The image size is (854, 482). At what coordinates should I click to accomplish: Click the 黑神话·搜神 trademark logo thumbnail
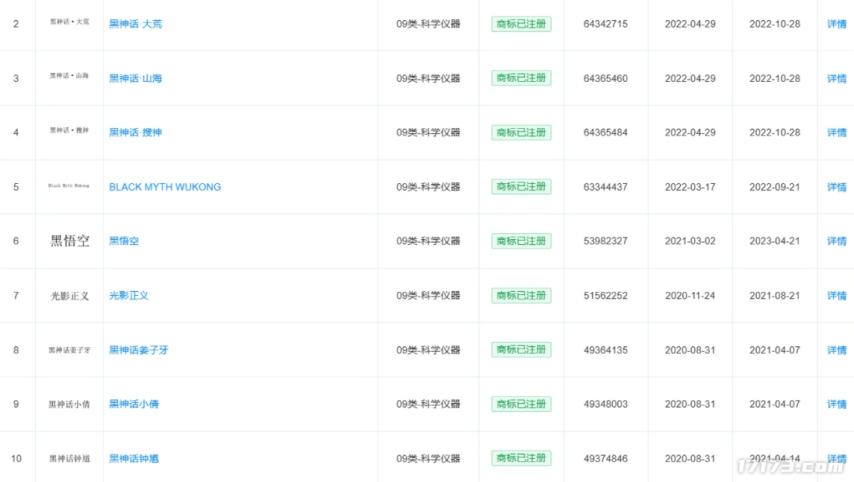[x=69, y=130]
